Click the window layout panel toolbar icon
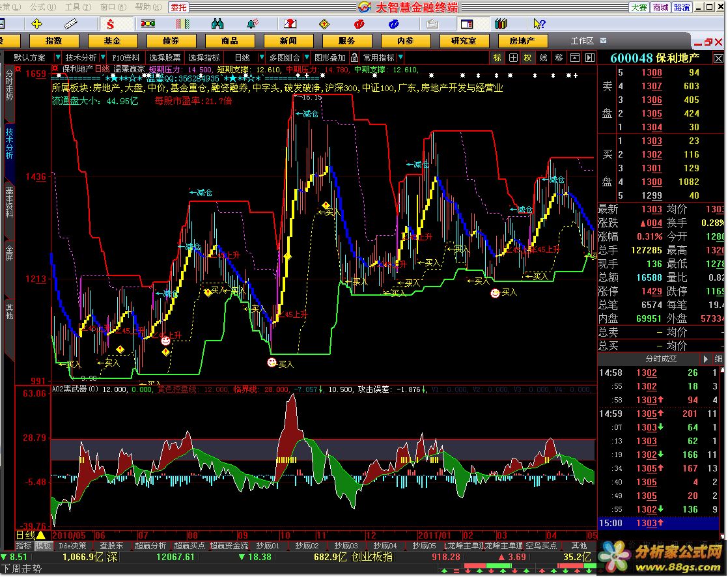This screenshot has height=577, width=728. tap(467, 23)
